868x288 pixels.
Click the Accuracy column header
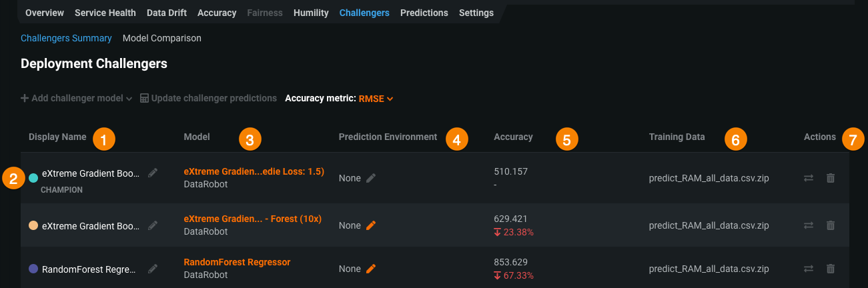(513, 137)
